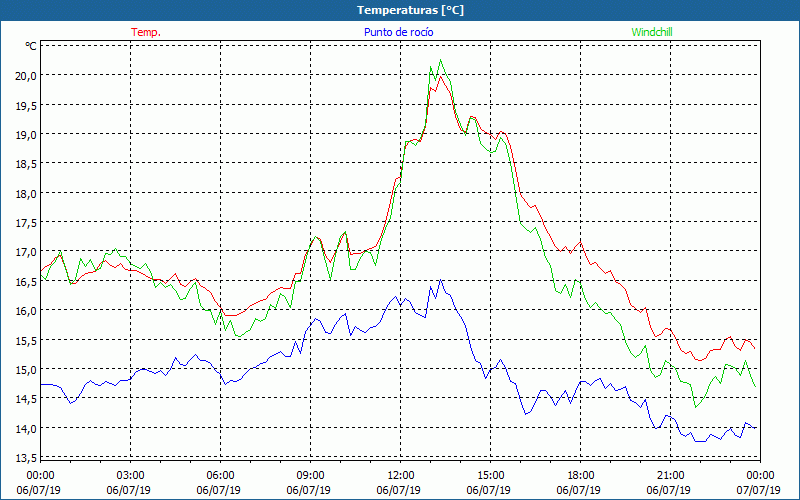Click the '16,0' y-axis value
The width and height of the screenshot is (800, 500).
(27, 311)
